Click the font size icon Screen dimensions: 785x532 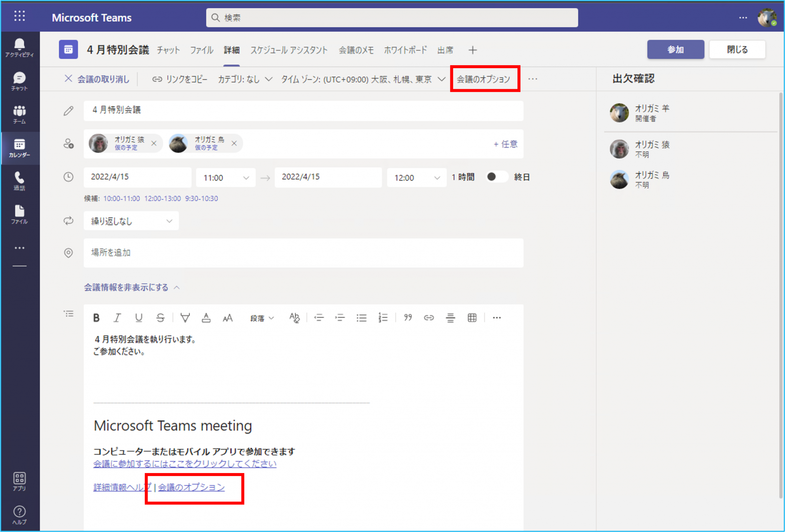coord(228,318)
